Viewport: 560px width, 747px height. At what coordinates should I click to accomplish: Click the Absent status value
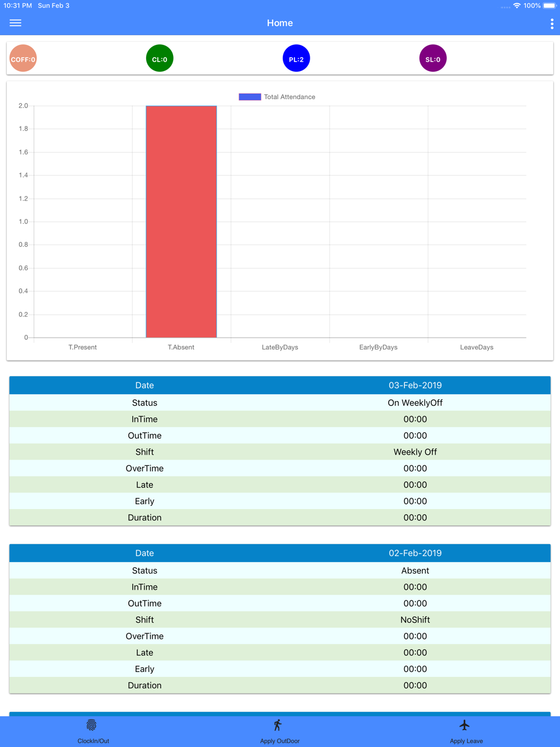click(415, 571)
